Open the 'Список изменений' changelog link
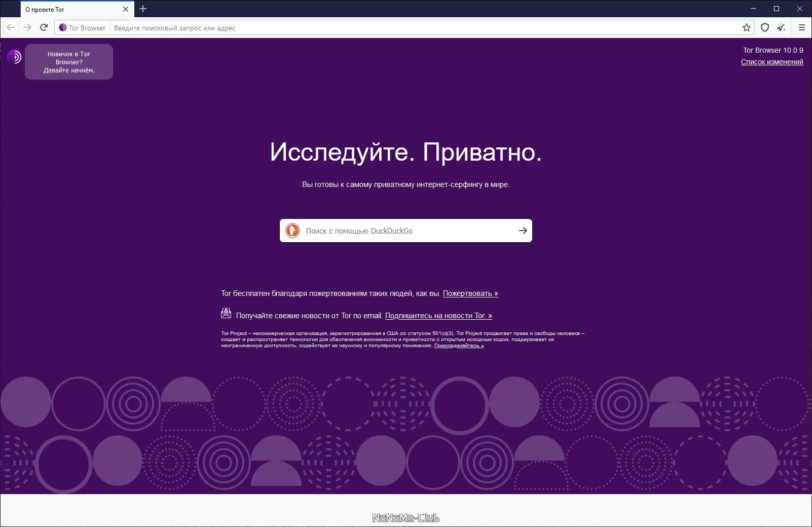The height and width of the screenshot is (527, 812). tap(772, 62)
